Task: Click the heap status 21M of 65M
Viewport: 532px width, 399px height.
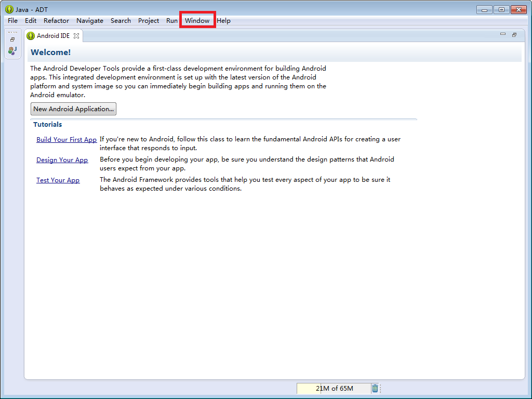Action: 334,389
